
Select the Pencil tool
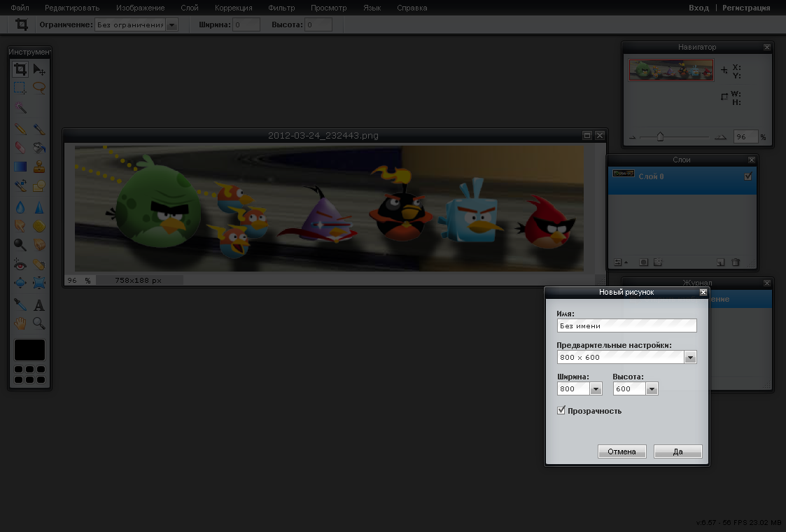[x=20, y=129]
